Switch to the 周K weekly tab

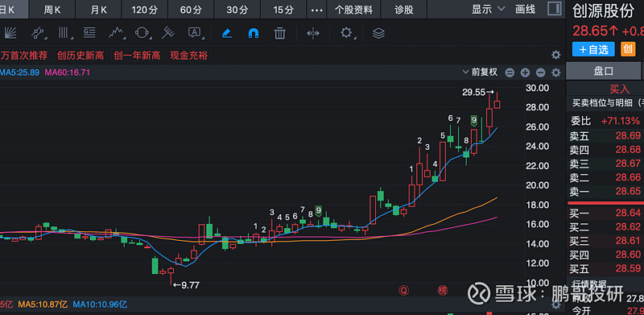coord(52,10)
